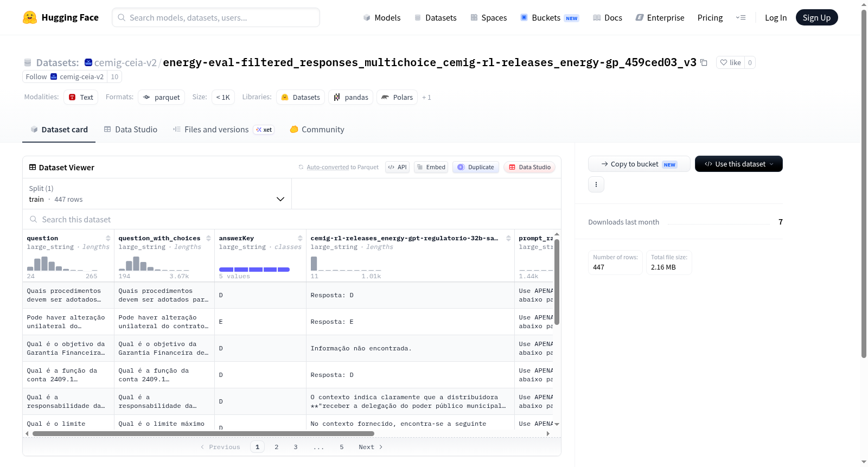Show the +1 additional libraries

coord(426,98)
